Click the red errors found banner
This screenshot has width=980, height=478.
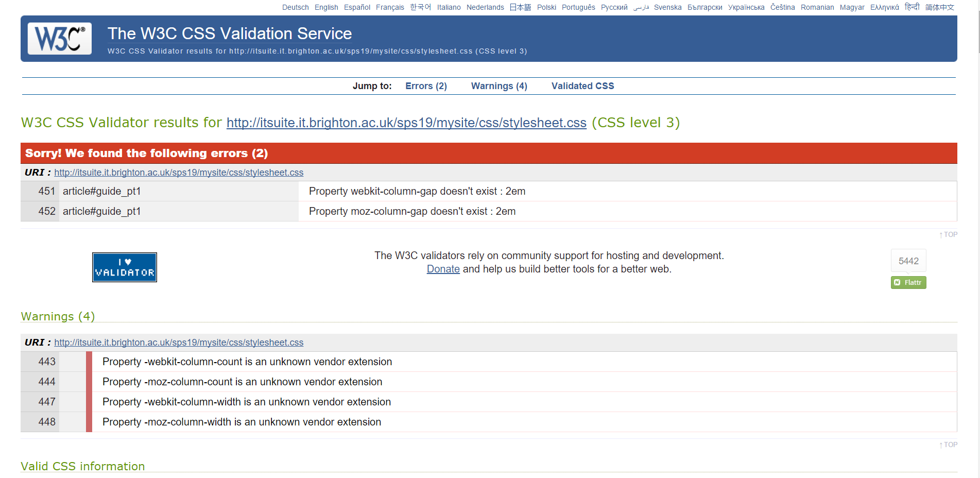(x=489, y=153)
